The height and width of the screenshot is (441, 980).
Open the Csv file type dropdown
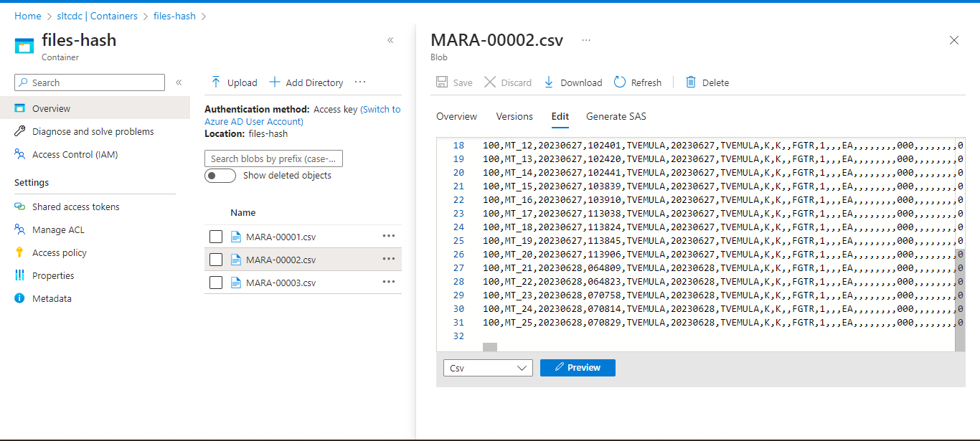click(x=488, y=368)
